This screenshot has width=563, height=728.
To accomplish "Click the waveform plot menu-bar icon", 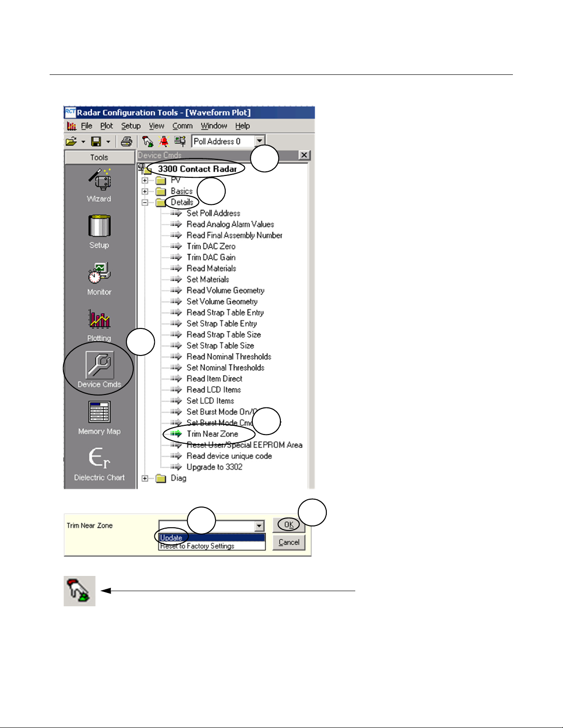I will click(x=71, y=126).
